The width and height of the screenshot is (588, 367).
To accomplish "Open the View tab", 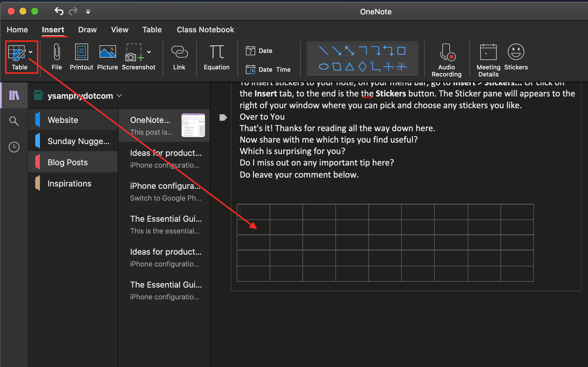I will (120, 30).
